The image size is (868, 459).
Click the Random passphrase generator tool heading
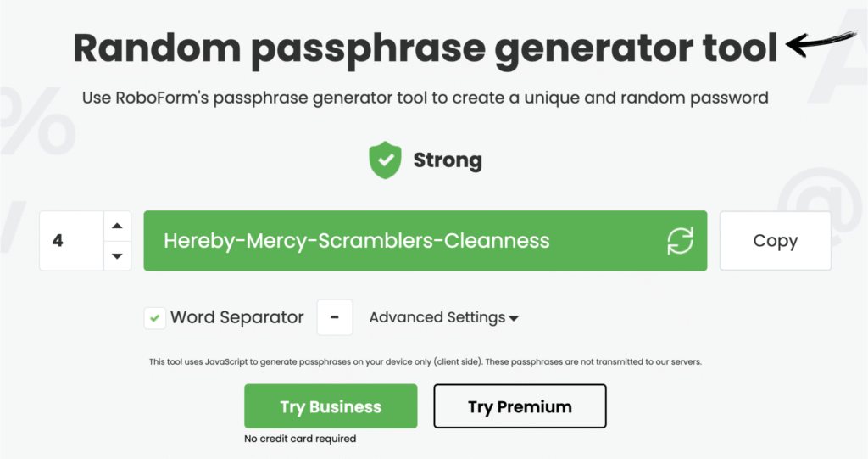(x=425, y=48)
